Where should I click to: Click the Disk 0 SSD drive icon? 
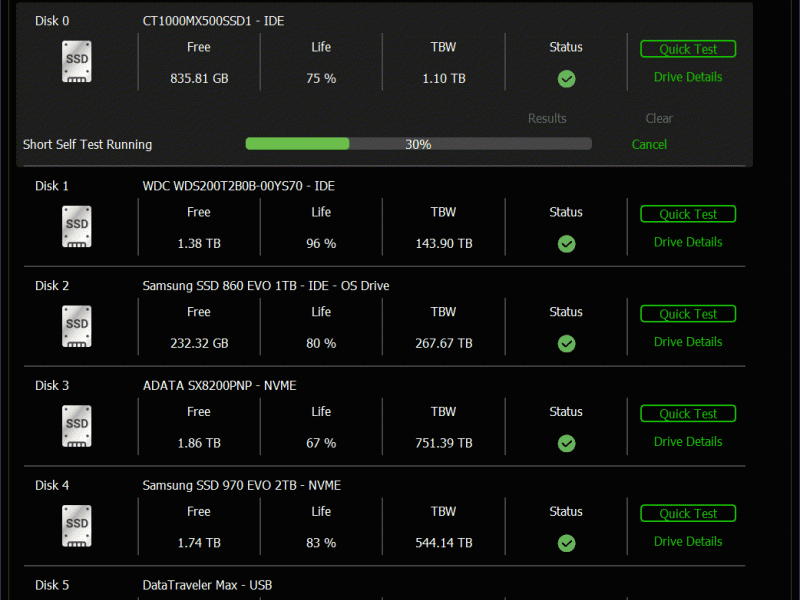(x=77, y=62)
